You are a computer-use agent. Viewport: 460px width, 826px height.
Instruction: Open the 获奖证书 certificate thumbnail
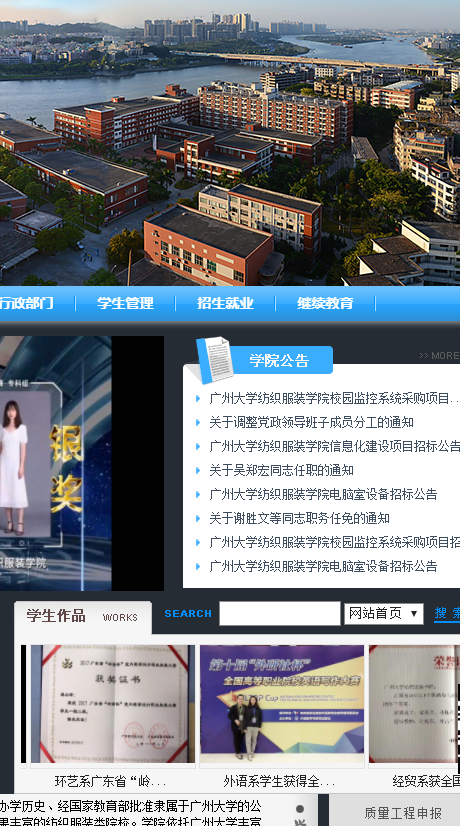(x=113, y=704)
